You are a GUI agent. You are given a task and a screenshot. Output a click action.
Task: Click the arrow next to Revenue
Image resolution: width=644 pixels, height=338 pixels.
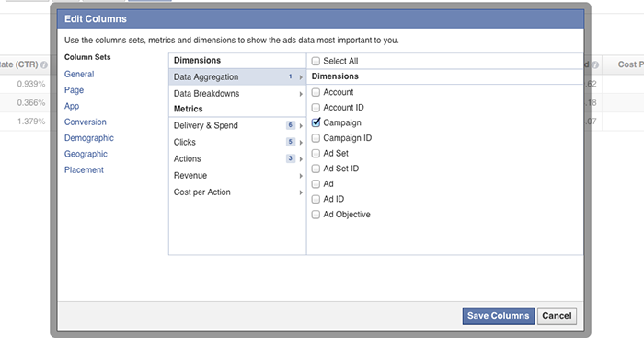tap(301, 176)
